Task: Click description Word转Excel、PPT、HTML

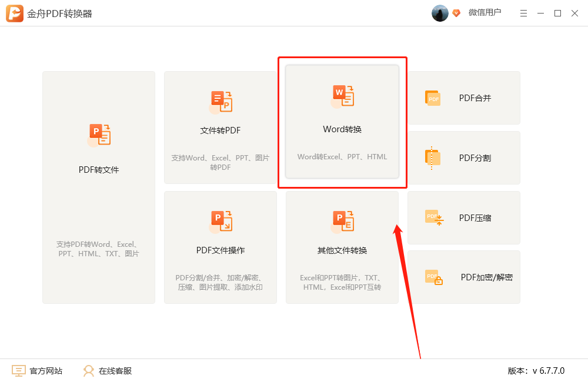Action: tap(342, 157)
